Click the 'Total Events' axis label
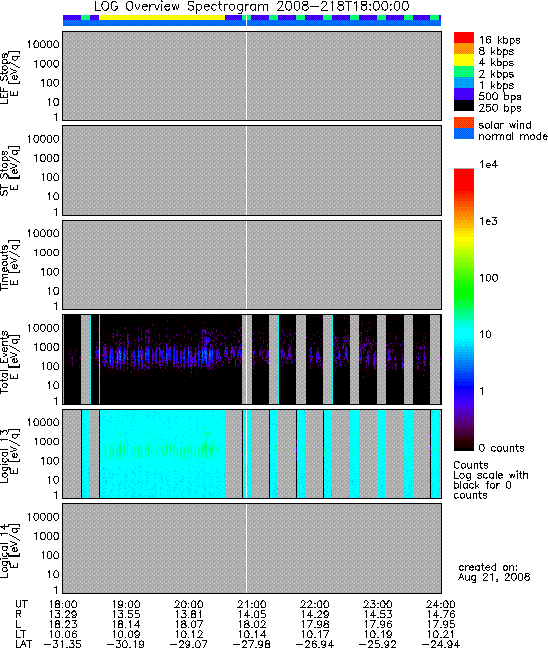548x648 pixels. tap(5, 362)
